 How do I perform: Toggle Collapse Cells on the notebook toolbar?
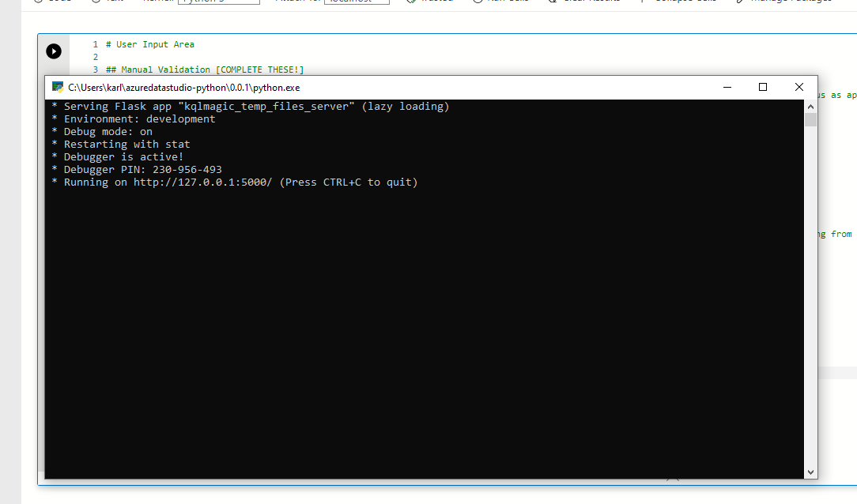click(x=680, y=2)
